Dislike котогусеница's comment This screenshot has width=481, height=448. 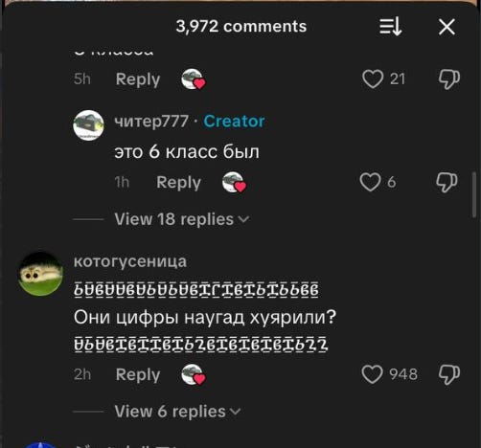pos(448,374)
